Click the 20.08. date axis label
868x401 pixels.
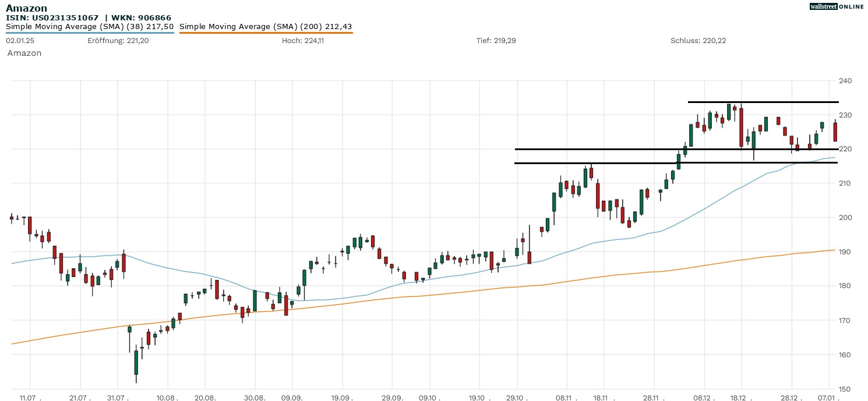[205, 398]
